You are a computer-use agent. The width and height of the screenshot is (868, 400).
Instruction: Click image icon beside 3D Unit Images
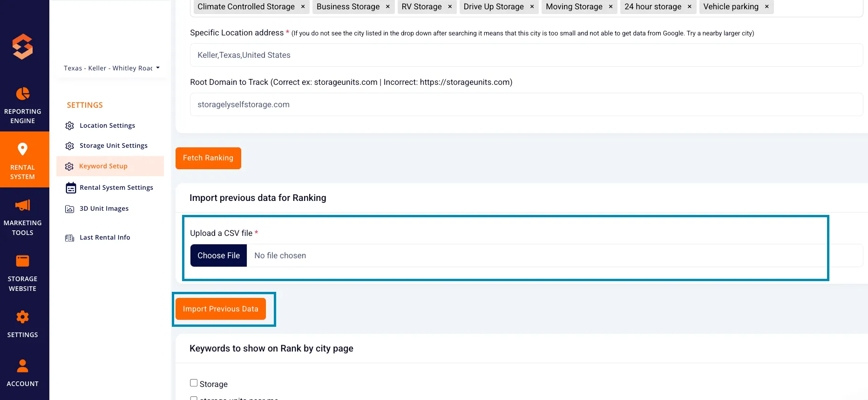tap(70, 209)
